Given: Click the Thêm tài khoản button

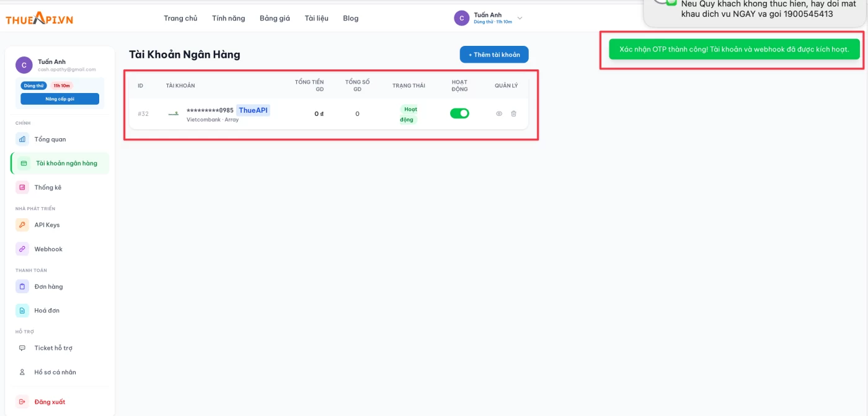Looking at the screenshot, I should (494, 55).
